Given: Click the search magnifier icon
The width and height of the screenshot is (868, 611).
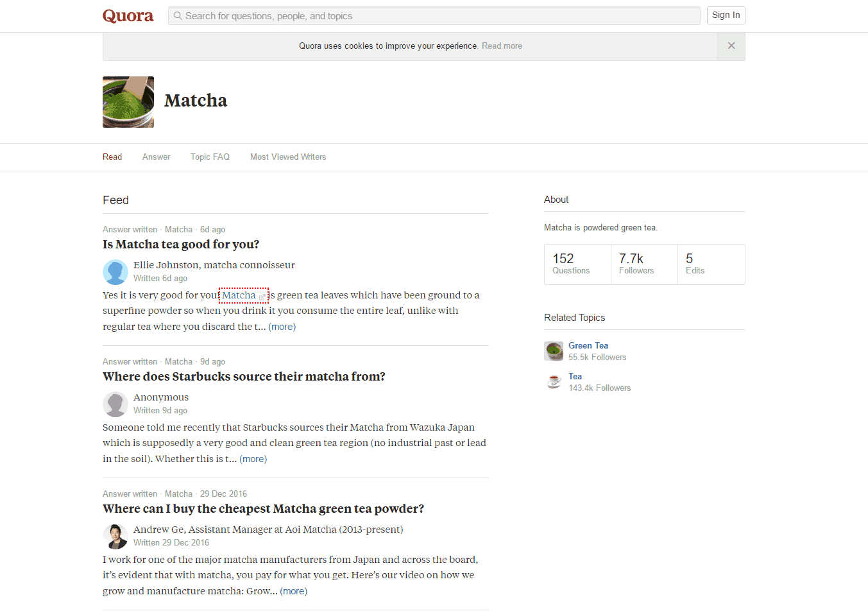Looking at the screenshot, I should [x=178, y=16].
